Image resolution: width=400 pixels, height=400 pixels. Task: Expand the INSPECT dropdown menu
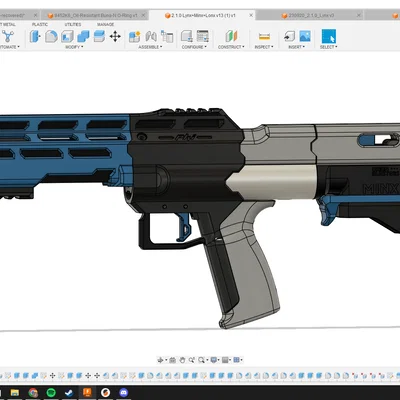click(x=264, y=47)
